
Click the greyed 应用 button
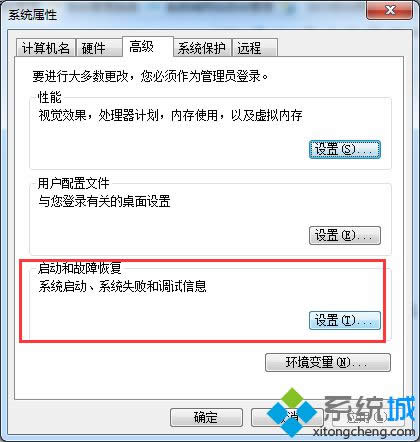368,417
